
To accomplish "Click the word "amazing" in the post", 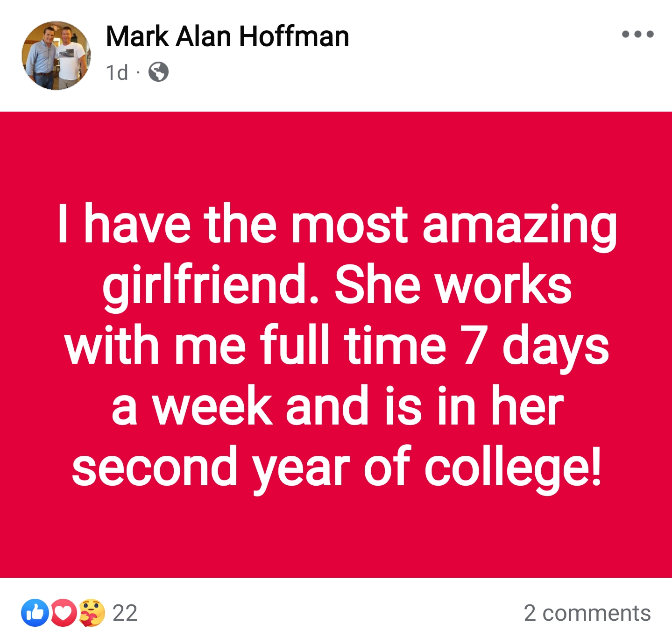I will (x=519, y=224).
